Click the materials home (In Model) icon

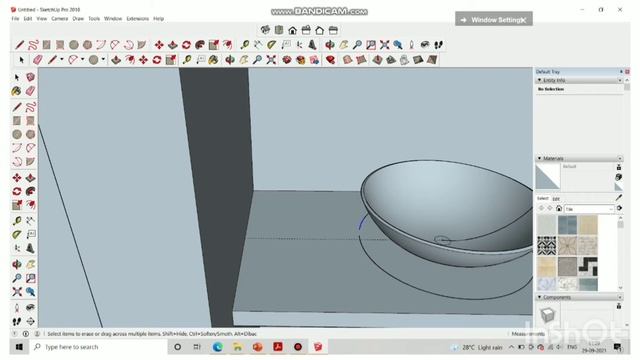pos(559,209)
